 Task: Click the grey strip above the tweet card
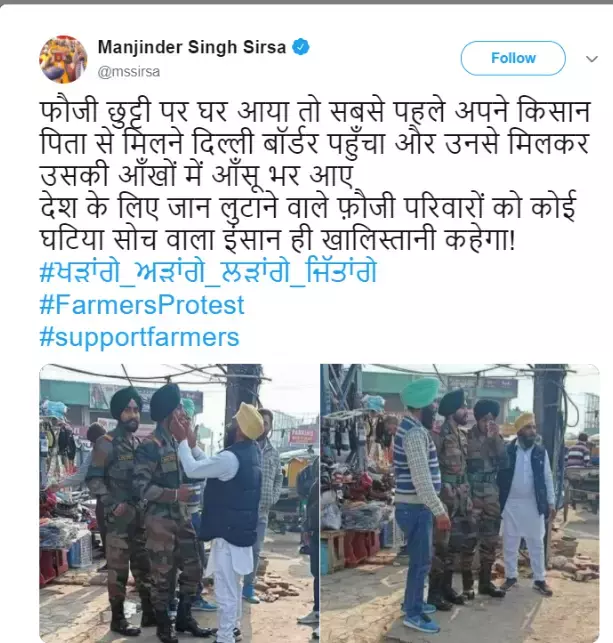click(306, 2)
